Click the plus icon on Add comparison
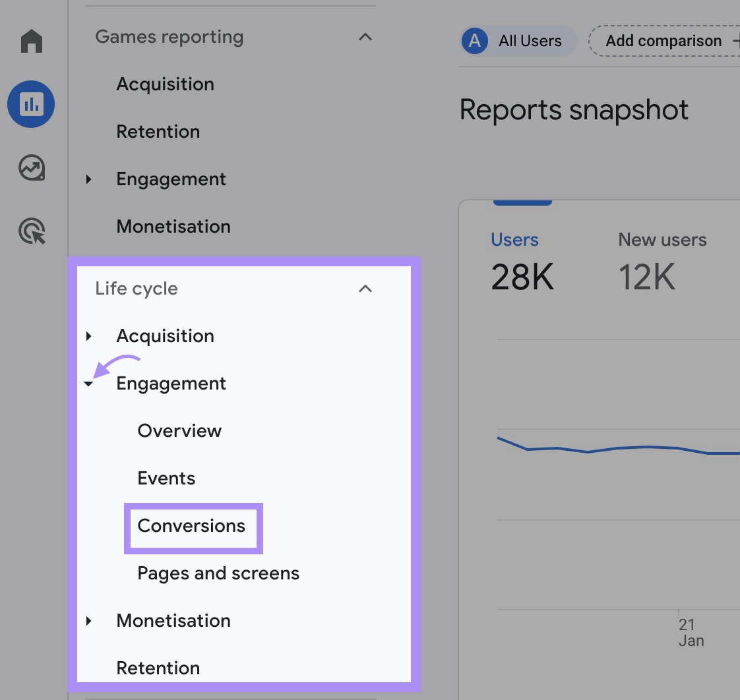This screenshot has width=740, height=700. 736,40
